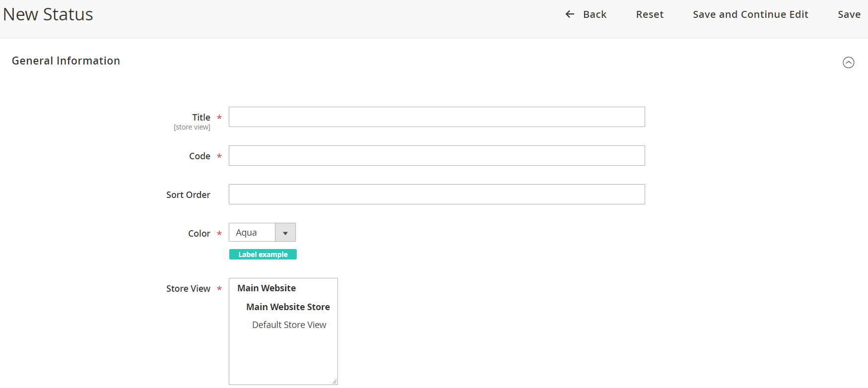Click the Back arrow icon
Viewport: 868px width, 388px height.
570,14
